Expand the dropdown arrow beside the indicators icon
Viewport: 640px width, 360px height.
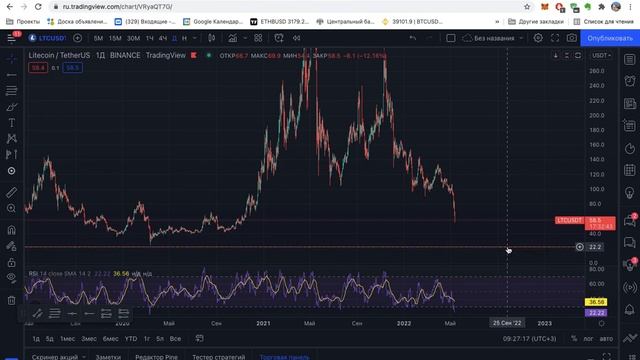(x=245, y=38)
